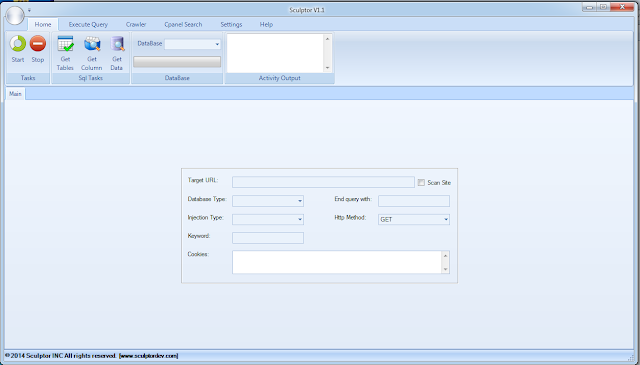The height and width of the screenshot is (365, 640).
Task: Click the red Stop task icon
Action: (38, 44)
